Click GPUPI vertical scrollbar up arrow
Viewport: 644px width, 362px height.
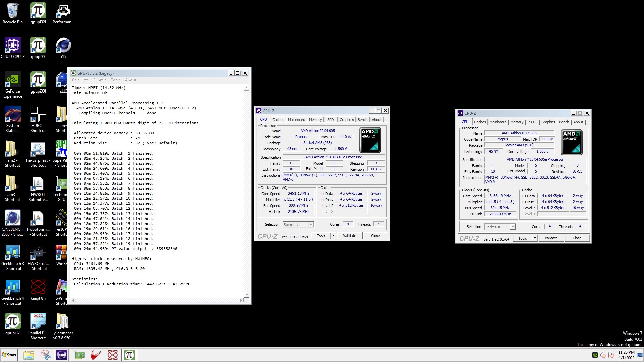click(247, 88)
